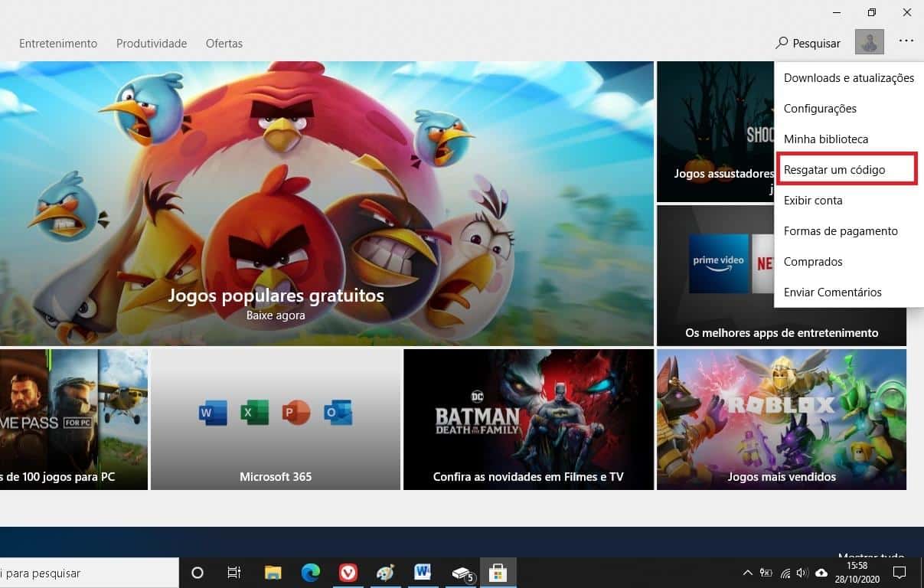The image size is (924, 588).
Task: Open Word from the taskbar
Action: pyautogui.click(x=423, y=573)
